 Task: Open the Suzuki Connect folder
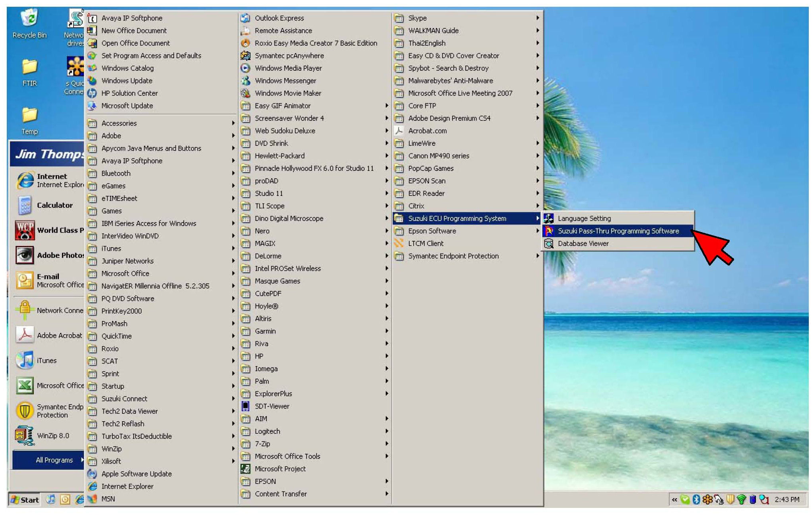pyautogui.click(x=161, y=399)
